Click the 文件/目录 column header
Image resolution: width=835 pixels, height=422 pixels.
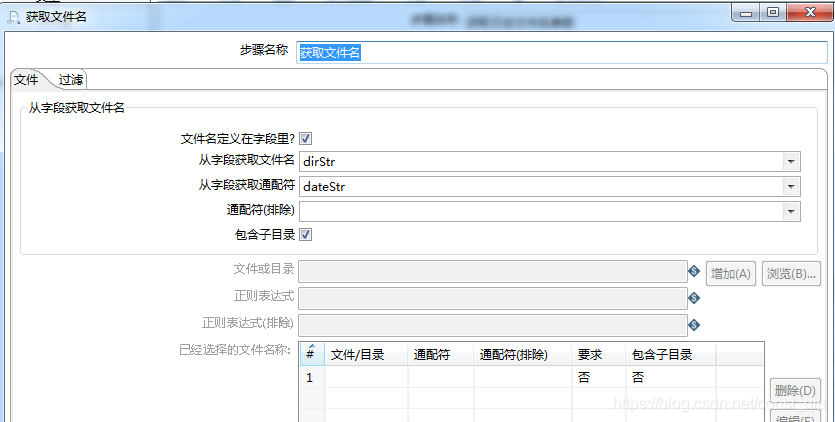pyautogui.click(x=366, y=354)
